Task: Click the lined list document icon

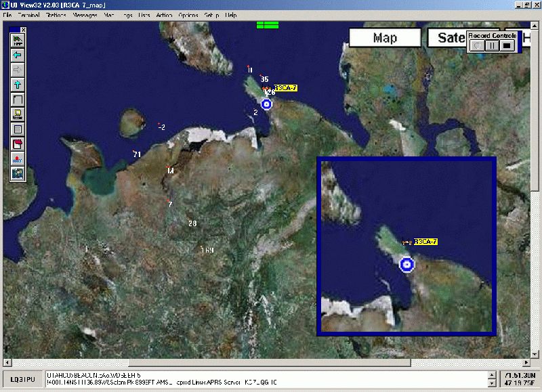Action: click(18, 129)
